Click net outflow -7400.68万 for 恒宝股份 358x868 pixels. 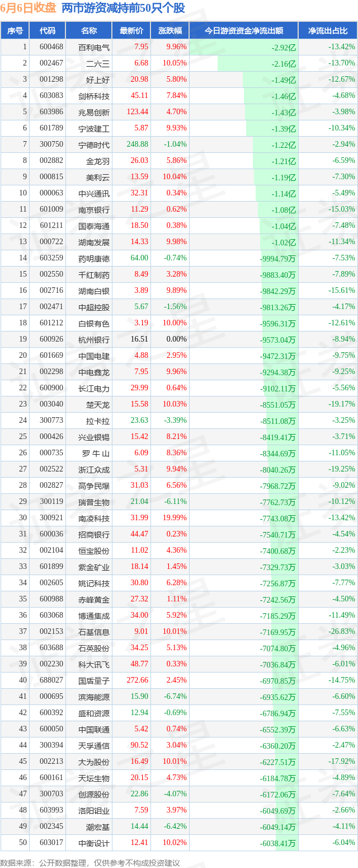click(x=278, y=551)
